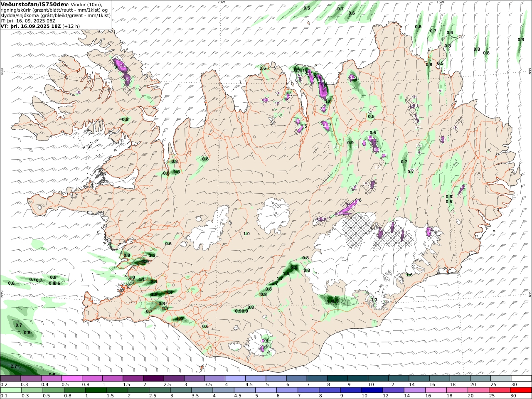The image size is (532, 399).
Task: Click the '4.5' label of the upper legend row
Action: click(x=249, y=384)
